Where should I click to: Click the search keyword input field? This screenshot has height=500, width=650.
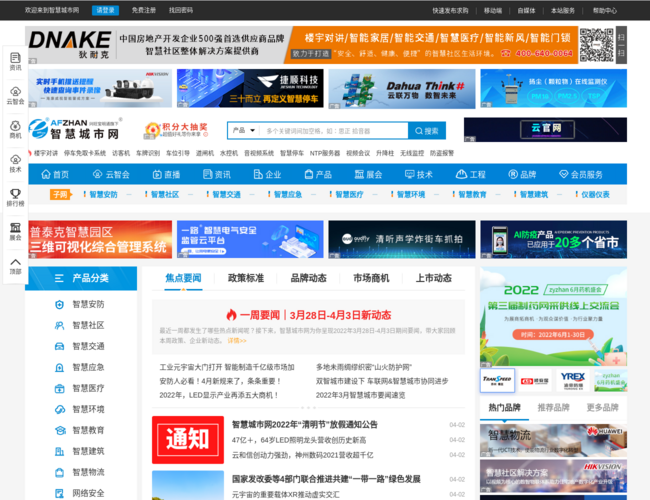tap(320, 130)
